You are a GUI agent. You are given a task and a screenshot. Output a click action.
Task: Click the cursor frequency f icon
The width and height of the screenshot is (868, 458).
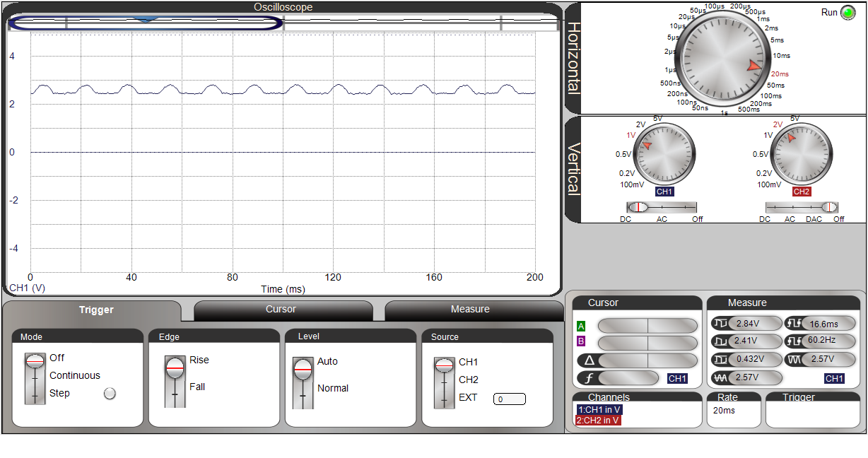[x=589, y=378]
